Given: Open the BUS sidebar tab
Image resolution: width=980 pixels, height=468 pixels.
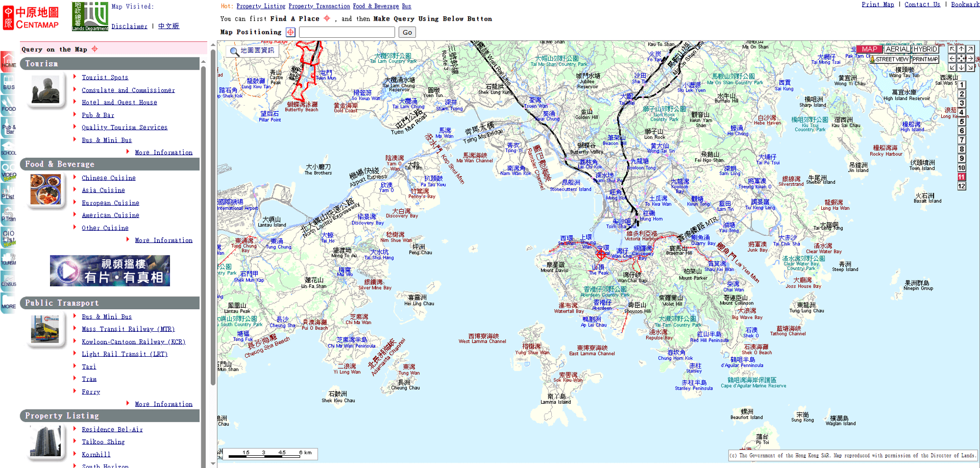Looking at the screenshot, I should tap(8, 83).
